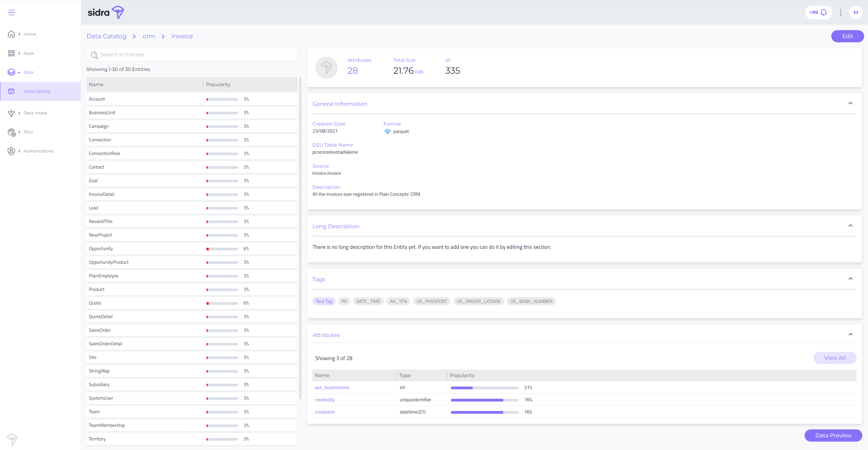Image resolution: width=868 pixels, height=450 pixels.
Task: Collapse the Long Description section
Action: (850, 225)
